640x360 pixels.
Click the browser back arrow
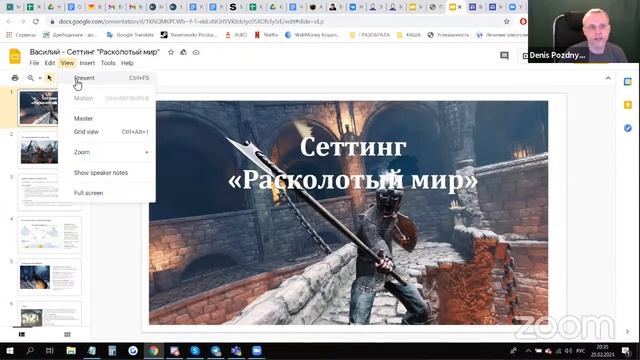click(9, 21)
